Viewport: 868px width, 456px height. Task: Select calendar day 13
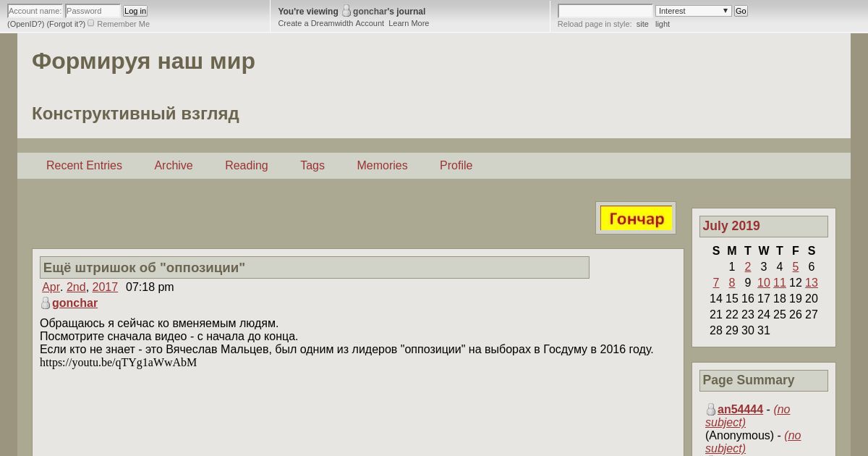tap(812, 283)
